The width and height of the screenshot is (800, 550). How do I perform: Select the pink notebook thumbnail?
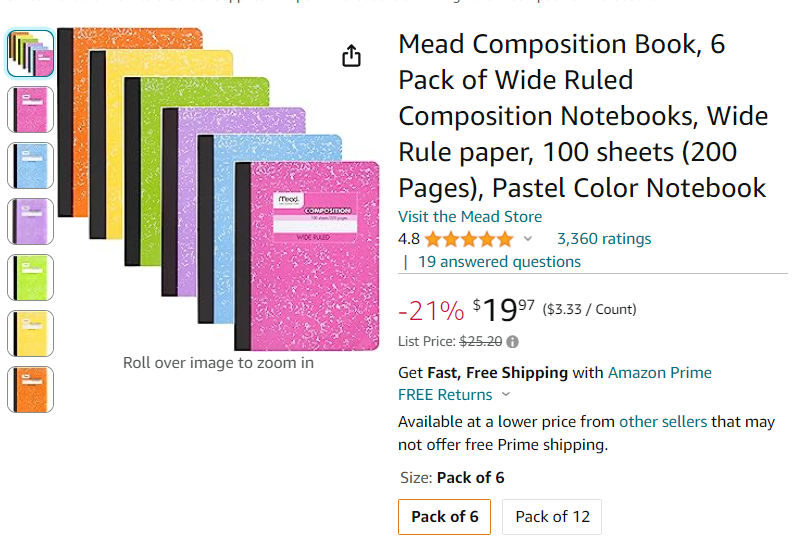tap(30, 110)
